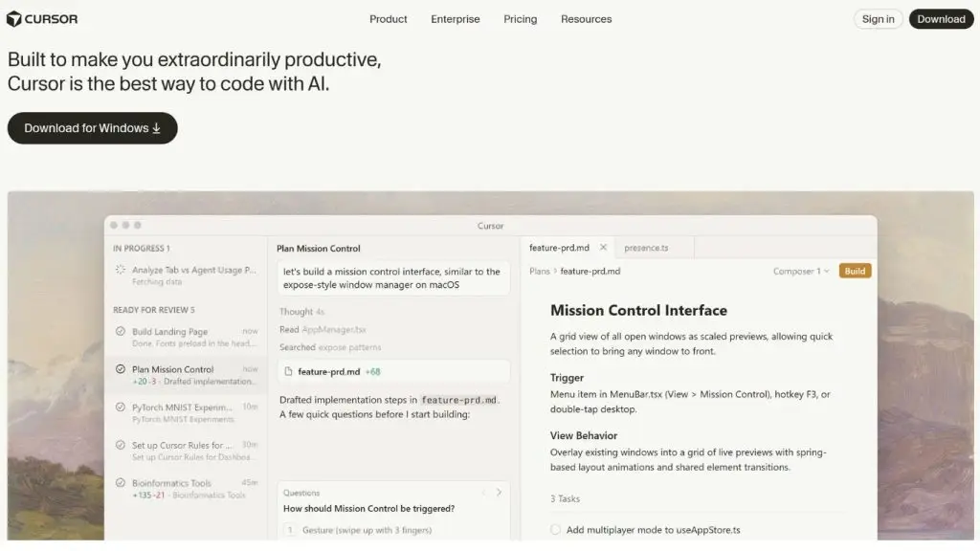Click the check icon beside Bioinformatics Tools
Viewport: 980px width, 551px height.
pos(120,483)
